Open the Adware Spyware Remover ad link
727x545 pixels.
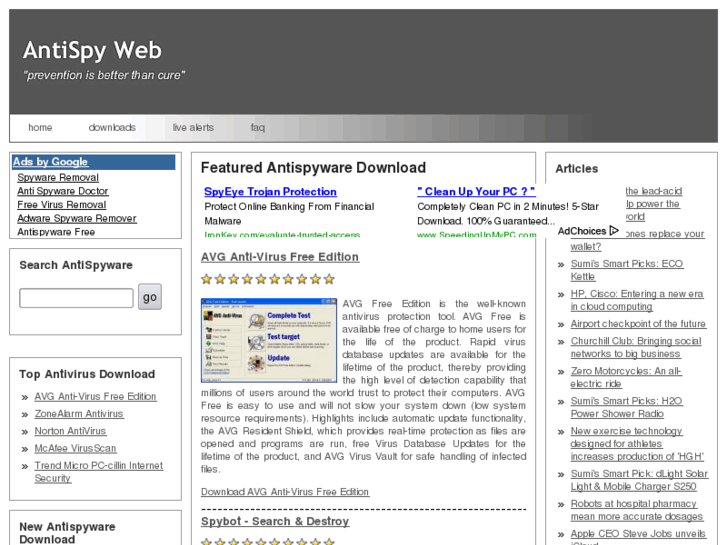77,218
